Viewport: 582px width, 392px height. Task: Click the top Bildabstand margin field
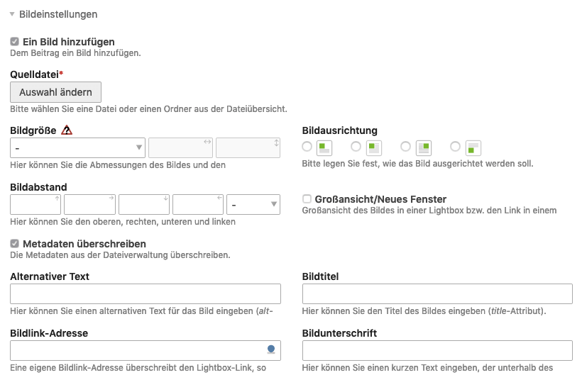click(x=35, y=204)
